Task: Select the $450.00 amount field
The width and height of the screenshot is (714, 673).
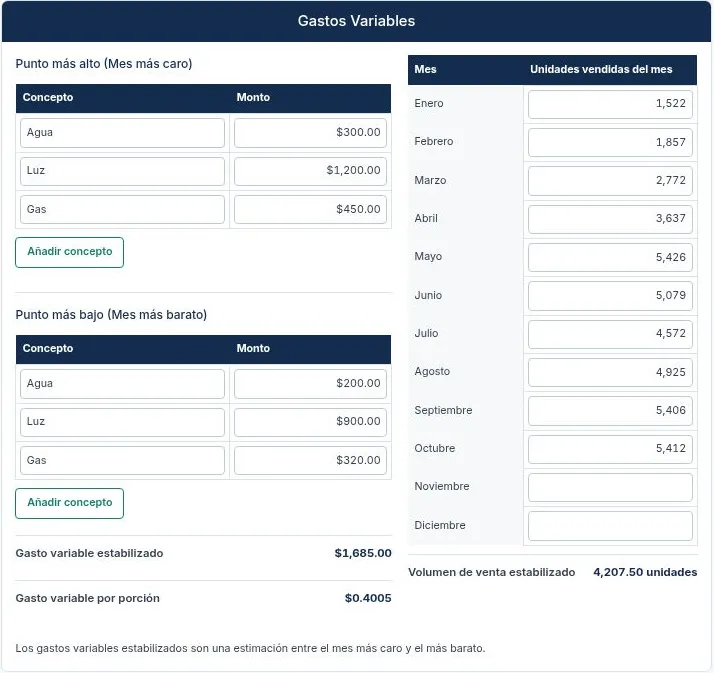Action: pos(310,209)
